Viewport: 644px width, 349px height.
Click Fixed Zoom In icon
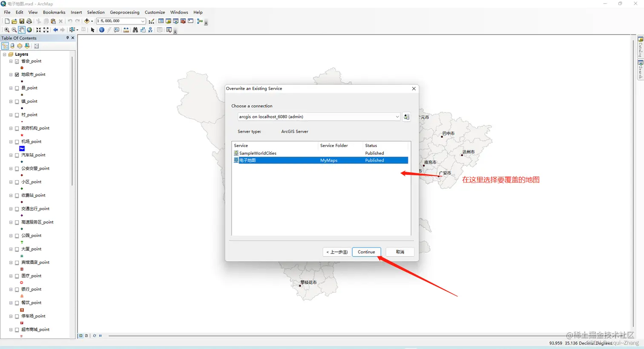tap(38, 30)
